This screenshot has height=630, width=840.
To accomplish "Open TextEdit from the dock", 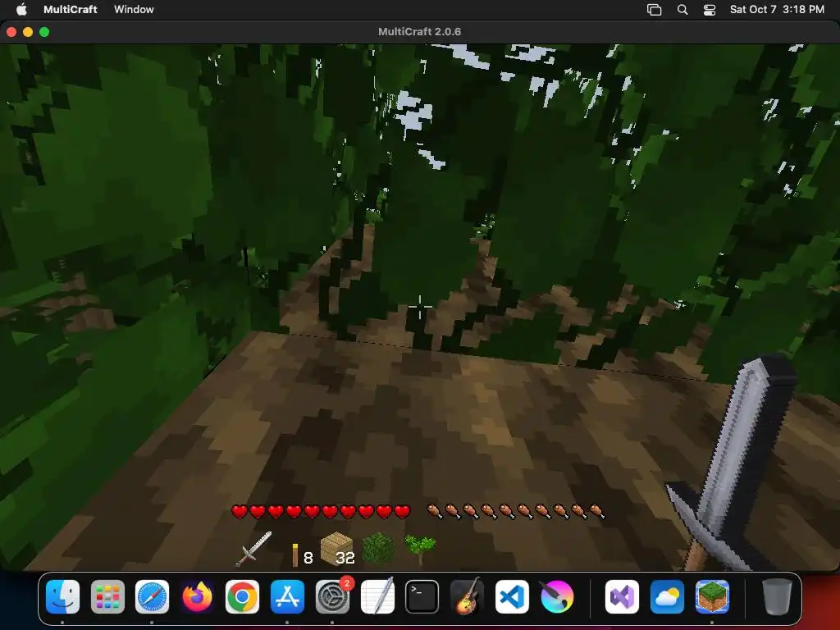I will coord(377,596).
